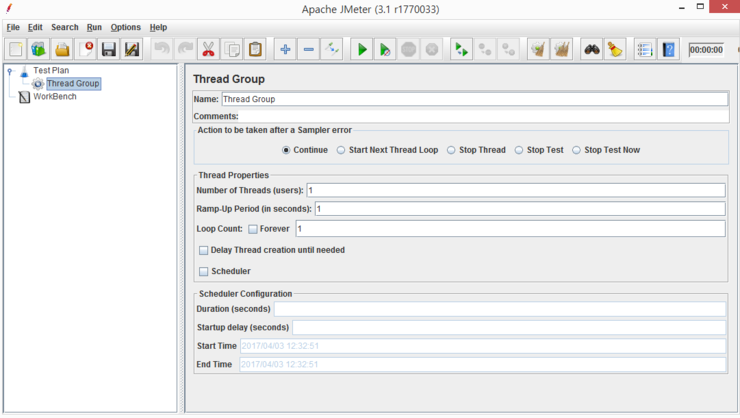This screenshot has width=740, height=418.
Task: Click the Paste clipboard icon
Action: [255, 49]
